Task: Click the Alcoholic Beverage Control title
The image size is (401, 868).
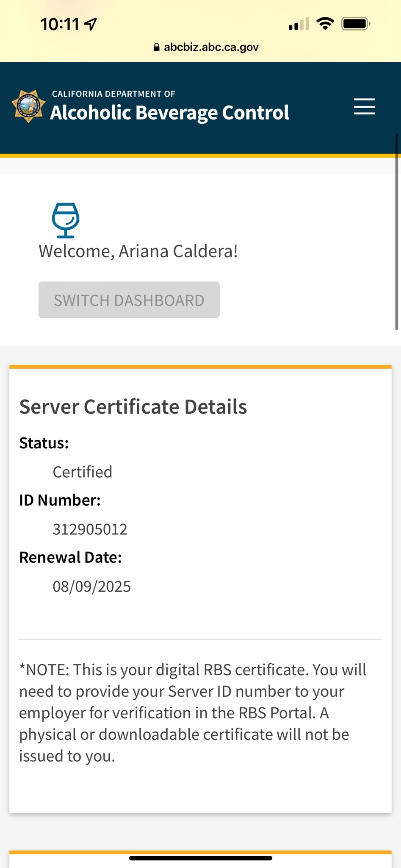Action: (169, 113)
